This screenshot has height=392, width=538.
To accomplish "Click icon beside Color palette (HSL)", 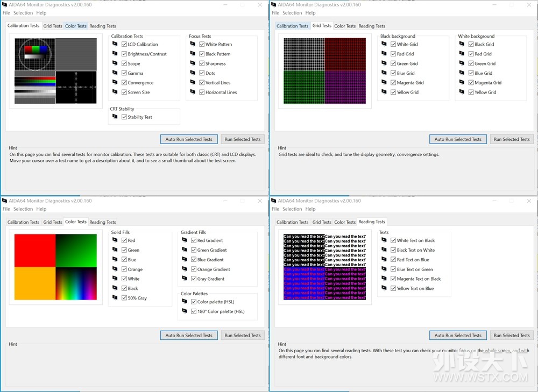I will pos(185,302).
